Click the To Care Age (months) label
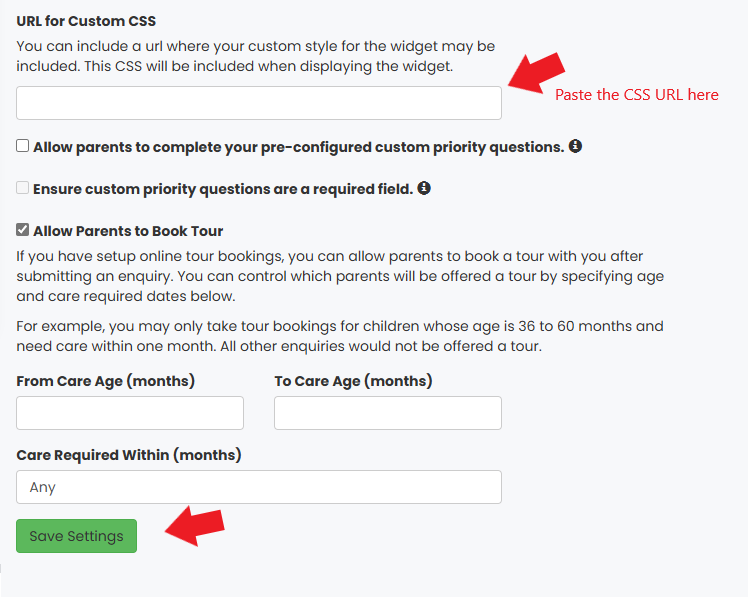Image resolution: width=748 pixels, height=597 pixels. (x=353, y=381)
